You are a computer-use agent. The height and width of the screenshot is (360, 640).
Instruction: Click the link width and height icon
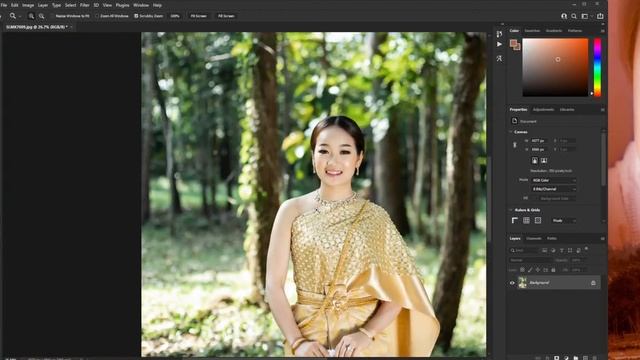(x=515, y=145)
